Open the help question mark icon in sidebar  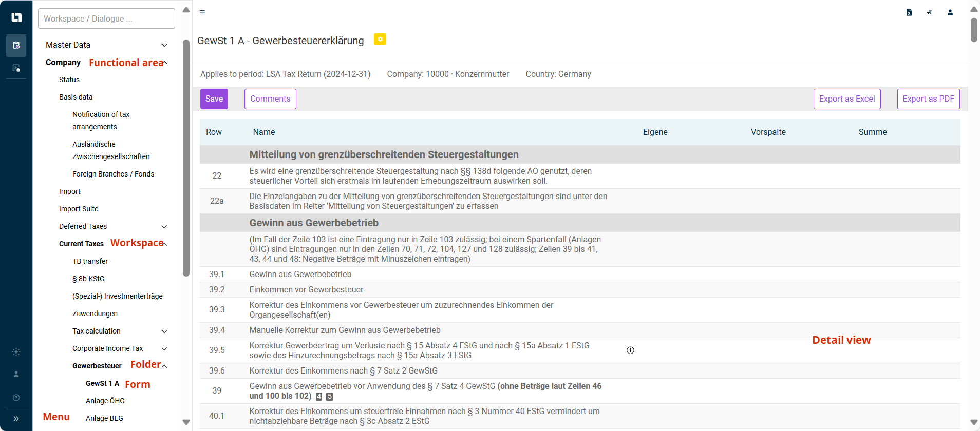tap(16, 398)
